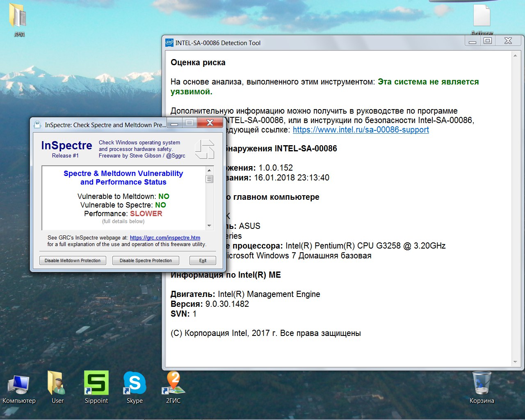525x420 pixels.
Task: Launch Skype from the desktop
Action: (135, 384)
